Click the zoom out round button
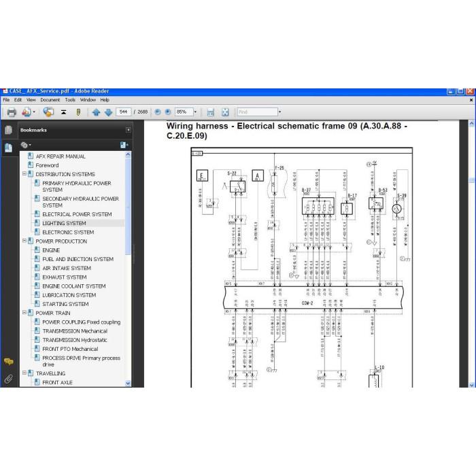 pyautogui.click(x=158, y=112)
